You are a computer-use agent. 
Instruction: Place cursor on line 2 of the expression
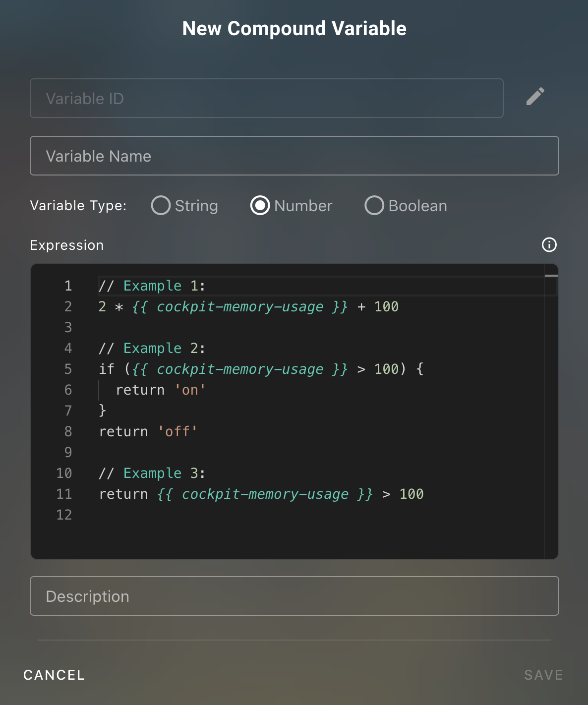(x=248, y=306)
